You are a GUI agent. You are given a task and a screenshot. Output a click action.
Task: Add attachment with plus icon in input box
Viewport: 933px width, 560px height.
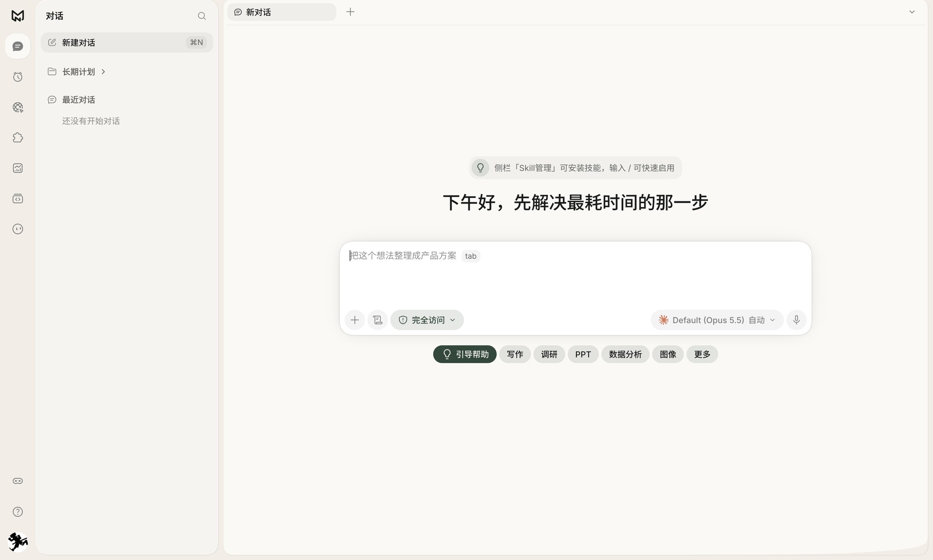pos(355,320)
